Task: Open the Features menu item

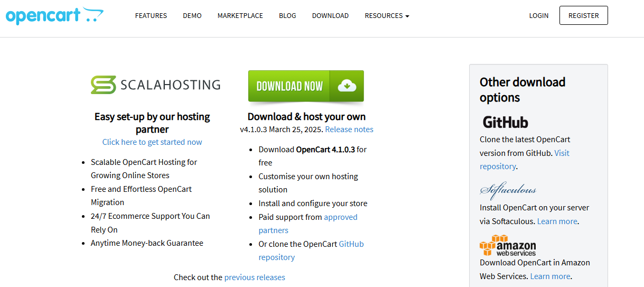Action: 151,16
